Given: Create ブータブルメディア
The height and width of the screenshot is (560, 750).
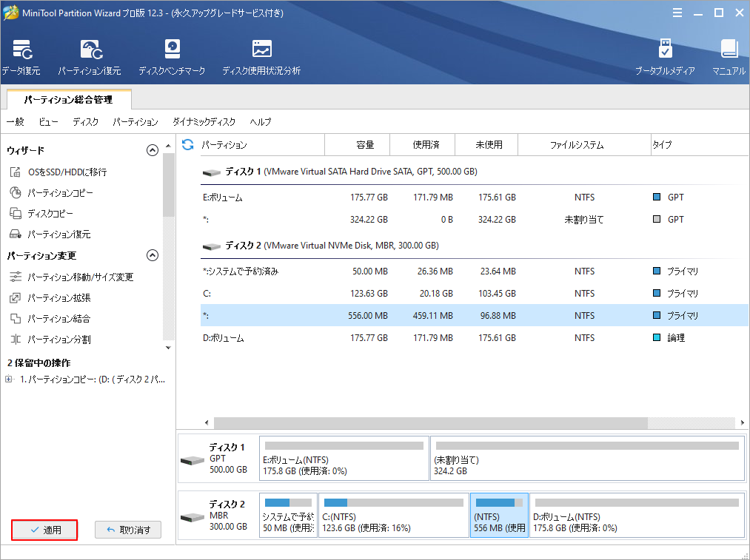Looking at the screenshot, I should click(x=665, y=58).
